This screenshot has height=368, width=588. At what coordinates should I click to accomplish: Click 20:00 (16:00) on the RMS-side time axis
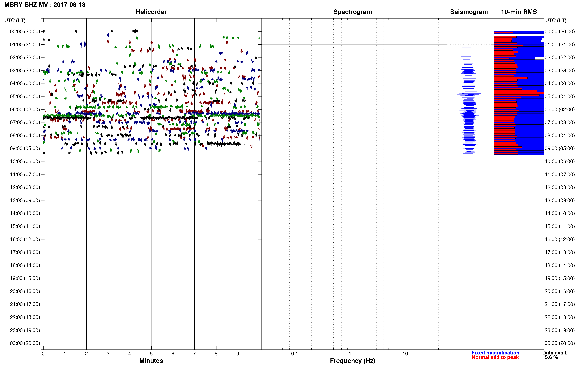click(560, 291)
